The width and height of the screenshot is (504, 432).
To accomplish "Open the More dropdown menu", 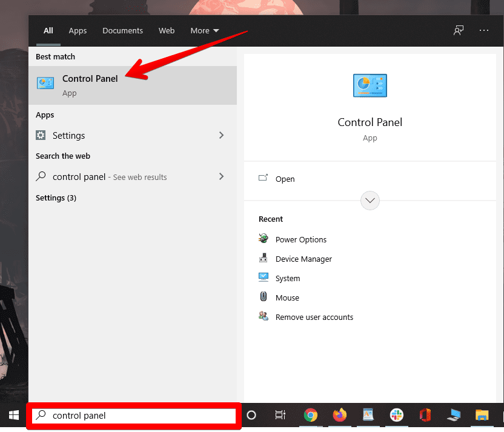I will pyautogui.click(x=204, y=30).
